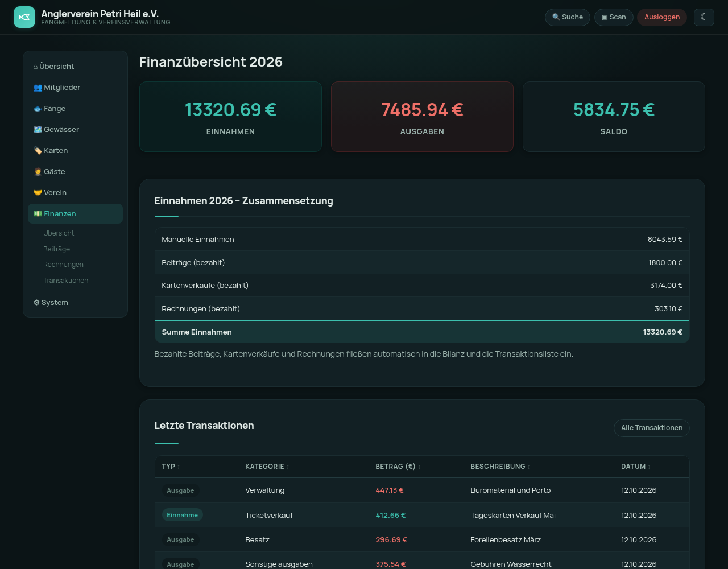Select the Manuelle Einnahmen row
The height and width of the screenshot is (569, 728).
click(422, 240)
